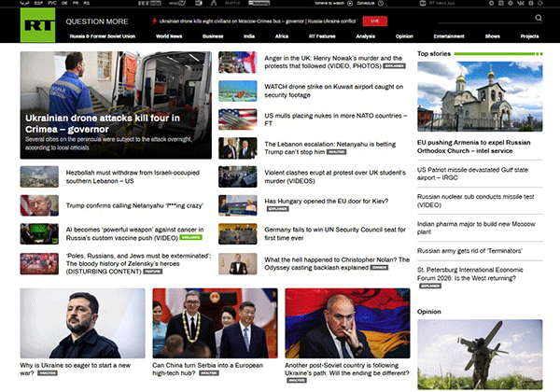Click the Opinion section drone soldier image
The width and height of the screenshot is (560, 392).
[480, 354]
